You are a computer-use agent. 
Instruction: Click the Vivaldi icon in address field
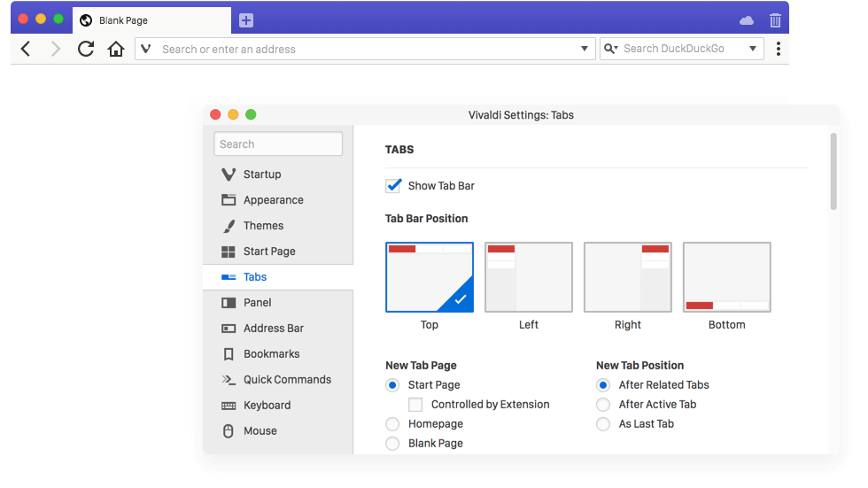[146, 49]
